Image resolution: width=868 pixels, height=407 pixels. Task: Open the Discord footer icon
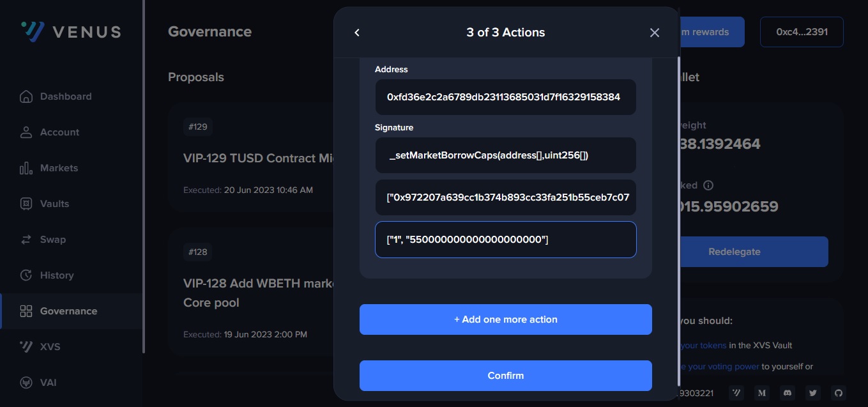787,393
